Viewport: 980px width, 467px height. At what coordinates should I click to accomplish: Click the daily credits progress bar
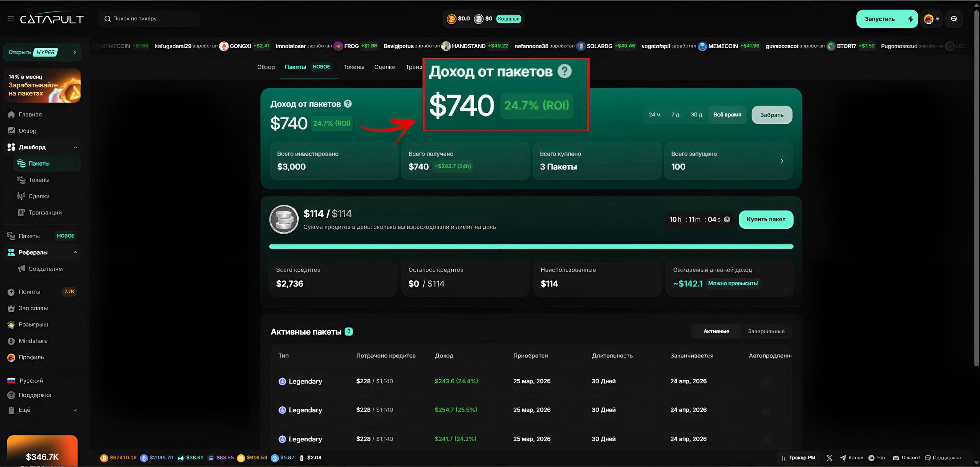[531, 246]
